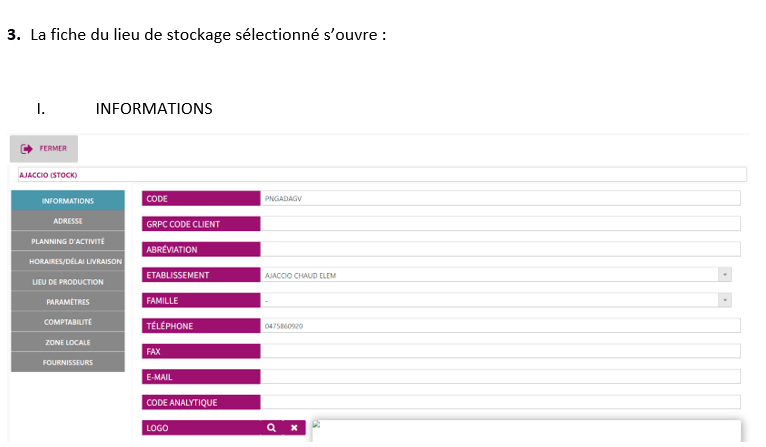Screen dimensions: 766x447
Task: Expand the Famille dropdown arrow
Action: (724, 300)
